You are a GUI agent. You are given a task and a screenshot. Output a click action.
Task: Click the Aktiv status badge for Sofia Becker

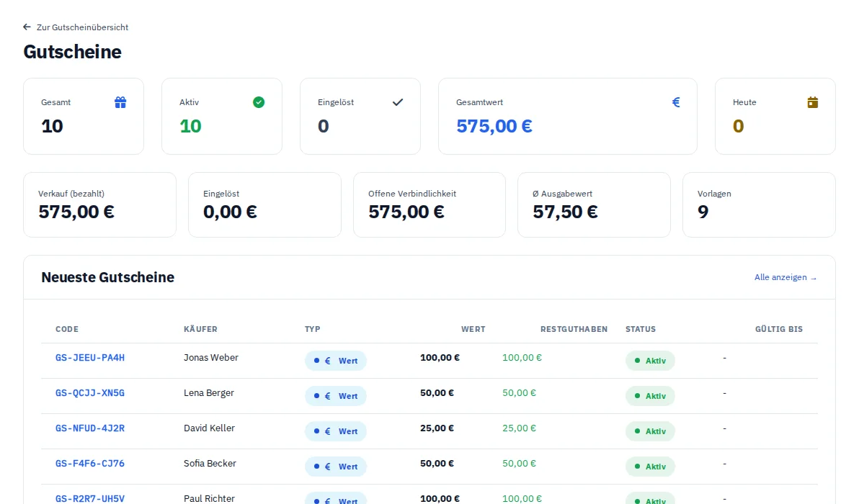[x=650, y=467]
